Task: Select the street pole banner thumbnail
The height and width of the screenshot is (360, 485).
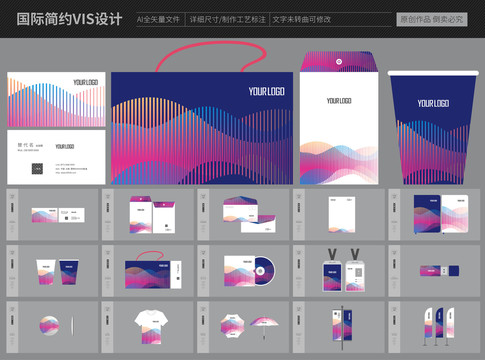Action: [x=339, y=327]
